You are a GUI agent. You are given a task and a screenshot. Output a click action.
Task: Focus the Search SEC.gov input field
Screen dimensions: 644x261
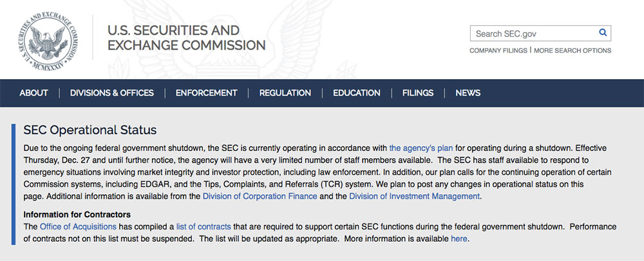[540, 33]
